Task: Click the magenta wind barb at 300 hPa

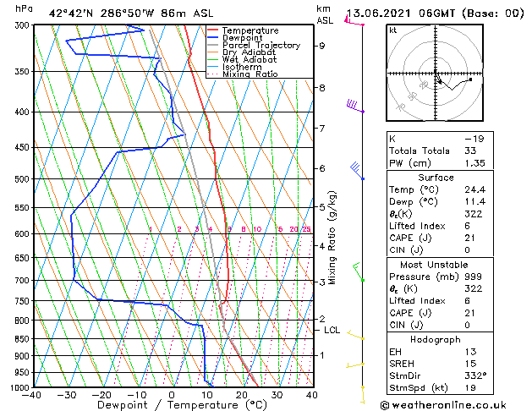Action: pyautogui.click(x=354, y=21)
